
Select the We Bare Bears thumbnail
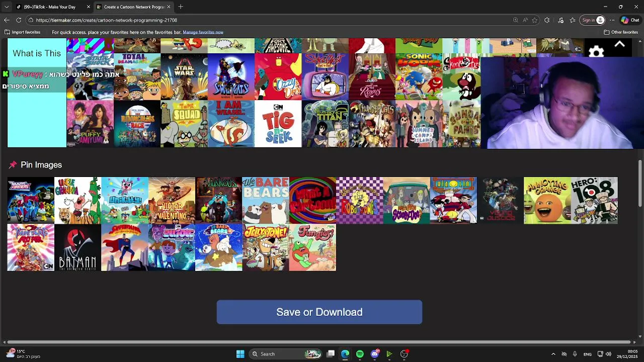pos(265,200)
